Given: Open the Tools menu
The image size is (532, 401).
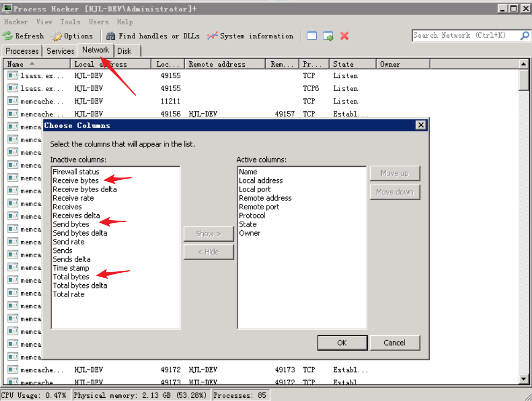Looking at the screenshot, I should pyautogui.click(x=70, y=22).
